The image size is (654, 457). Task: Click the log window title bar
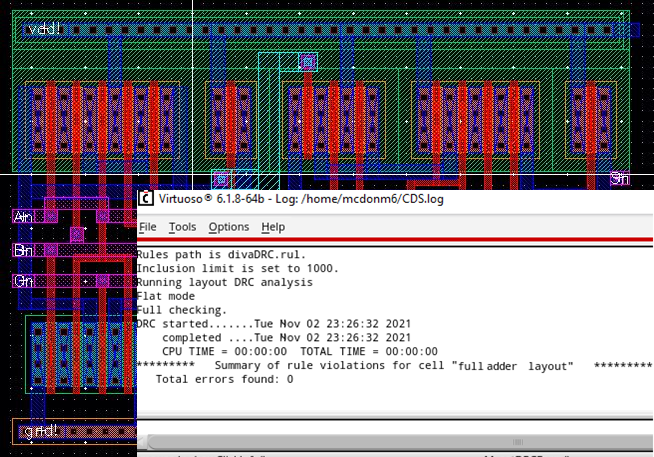(400, 199)
